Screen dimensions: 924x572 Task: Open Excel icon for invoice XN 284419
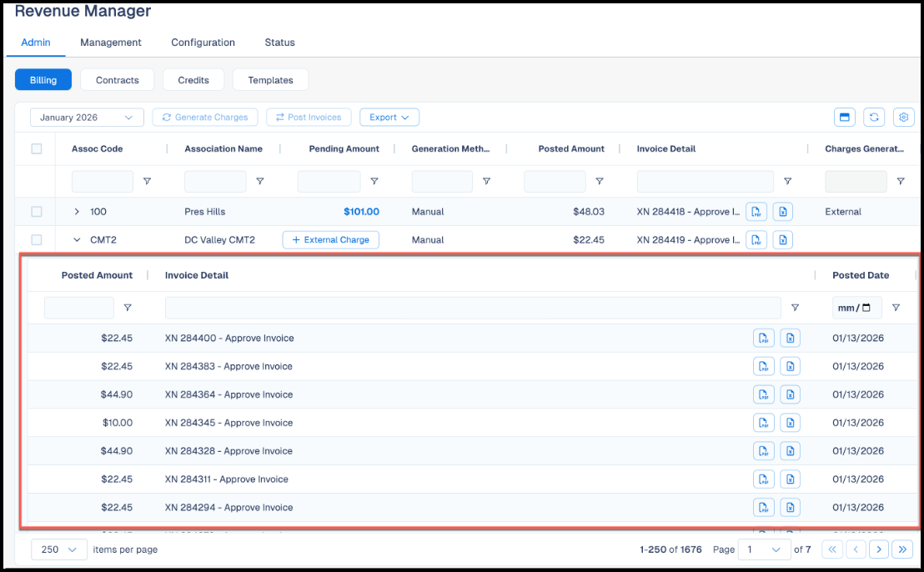click(782, 240)
